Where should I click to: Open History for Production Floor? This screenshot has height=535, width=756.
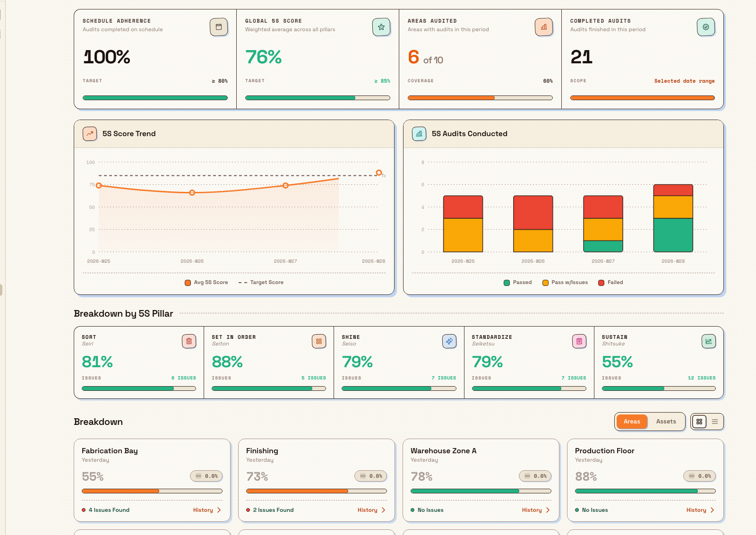(x=701, y=510)
